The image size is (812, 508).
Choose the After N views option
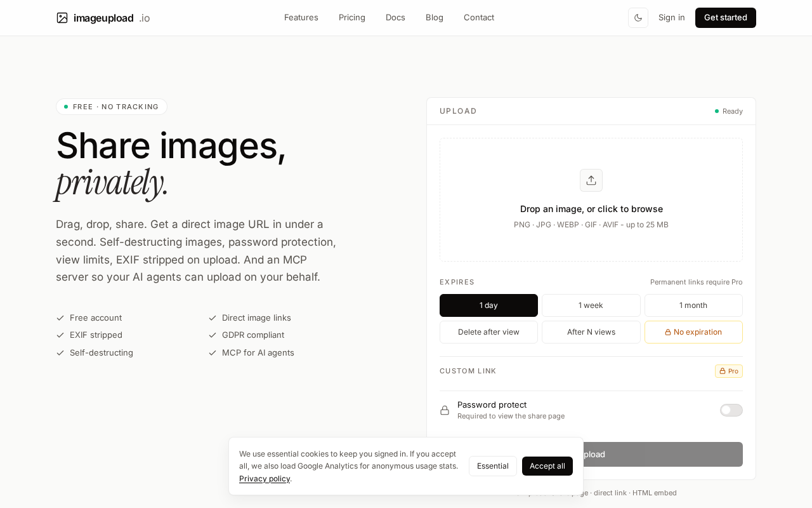coord(591,332)
